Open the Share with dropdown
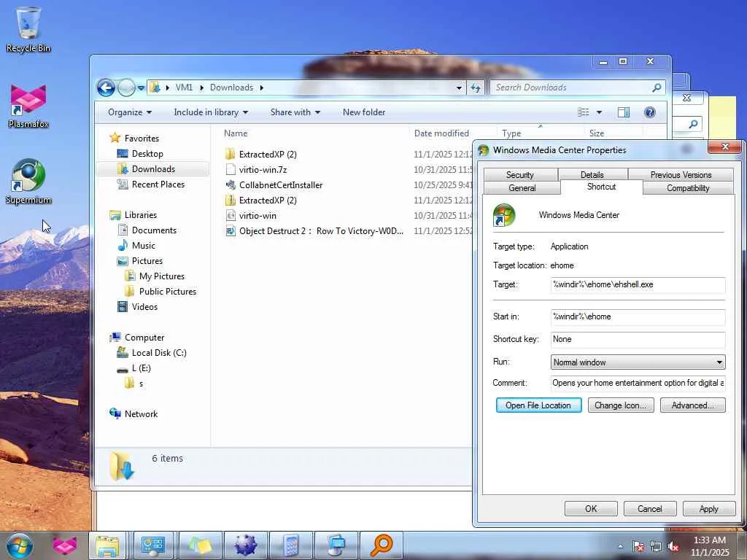This screenshot has height=560, width=747. [295, 112]
